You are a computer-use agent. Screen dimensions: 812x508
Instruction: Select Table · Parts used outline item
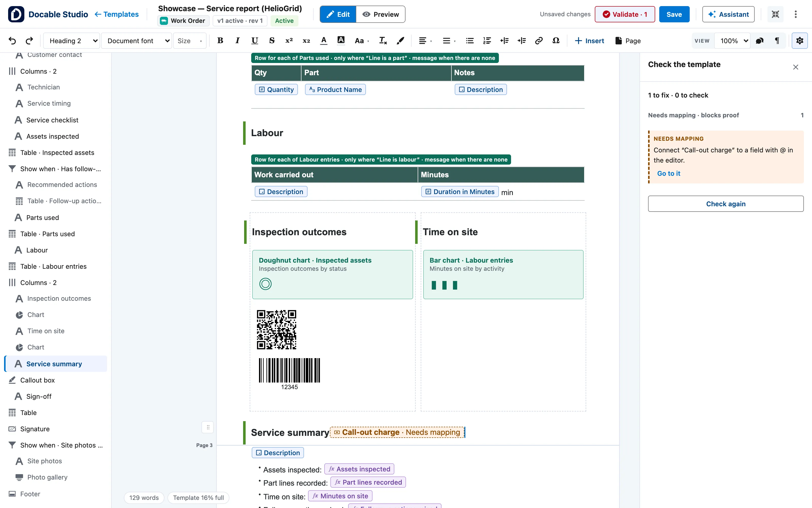[x=47, y=234]
